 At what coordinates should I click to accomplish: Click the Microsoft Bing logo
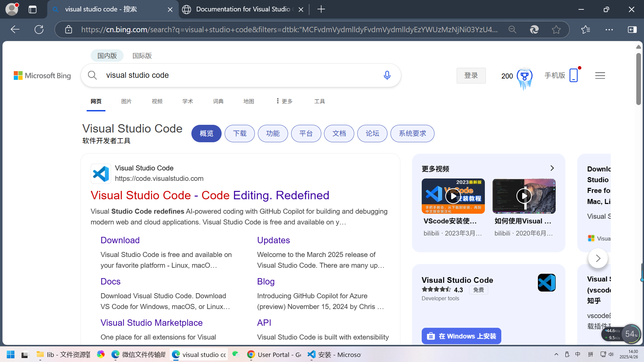click(42, 75)
